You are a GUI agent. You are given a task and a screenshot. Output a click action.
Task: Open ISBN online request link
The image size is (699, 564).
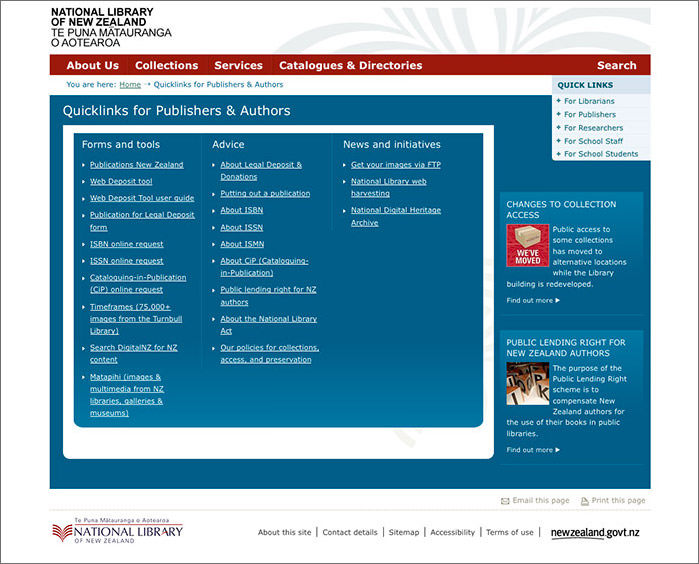tap(127, 244)
